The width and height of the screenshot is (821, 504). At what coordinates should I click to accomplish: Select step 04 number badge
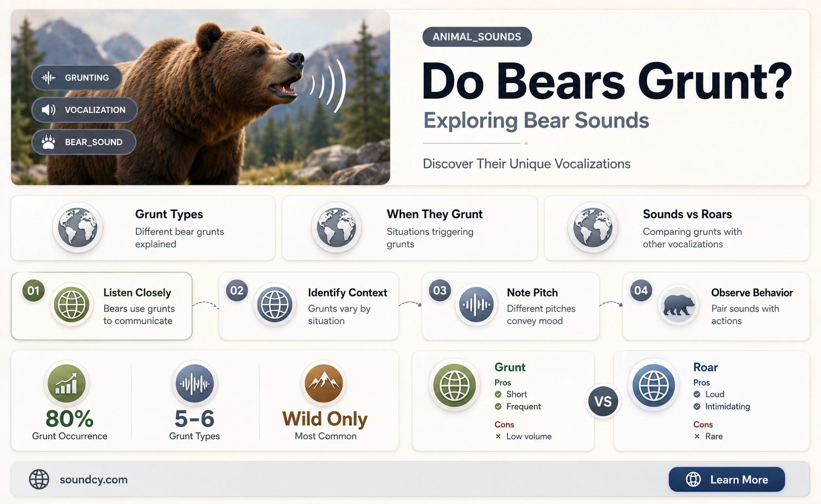pyautogui.click(x=641, y=291)
